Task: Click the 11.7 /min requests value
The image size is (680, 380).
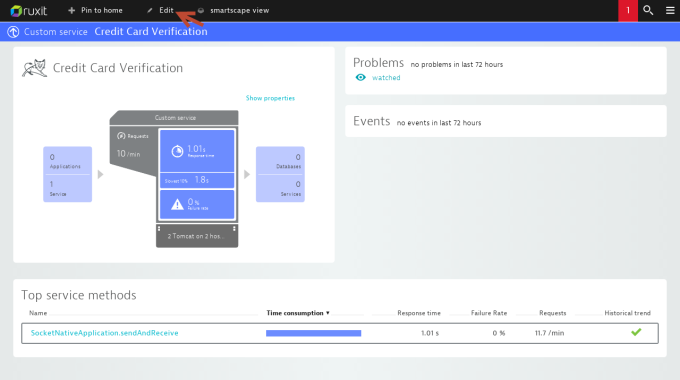Action: (x=549, y=333)
